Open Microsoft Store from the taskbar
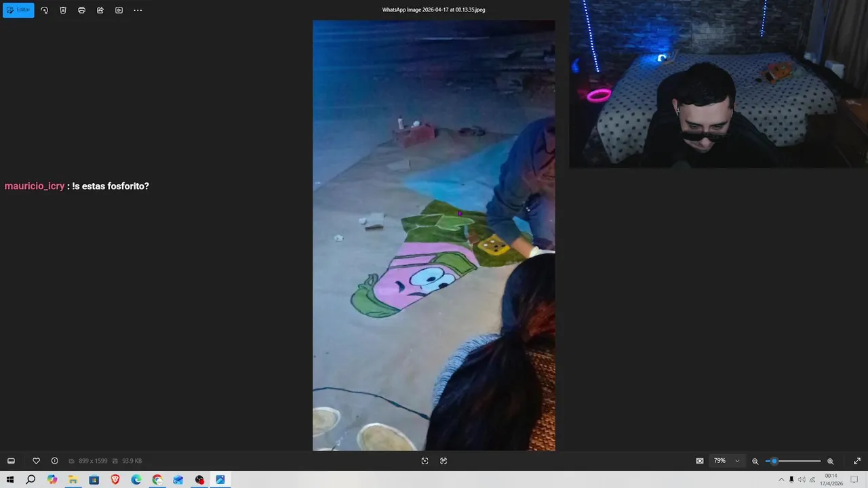This screenshot has width=868, height=488. (x=94, y=480)
